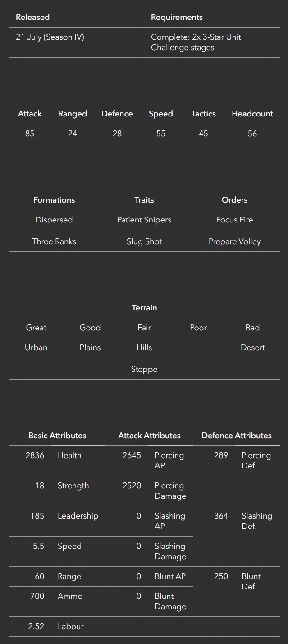Screen dimensions: 288x644
Task: Open the Focus Fire order
Action: coord(234,220)
